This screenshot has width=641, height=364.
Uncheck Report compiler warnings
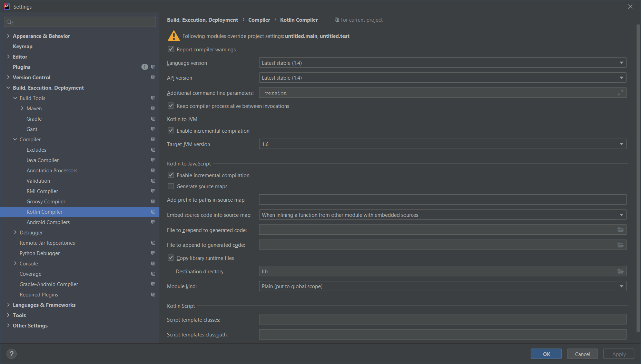pyautogui.click(x=171, y=49)
